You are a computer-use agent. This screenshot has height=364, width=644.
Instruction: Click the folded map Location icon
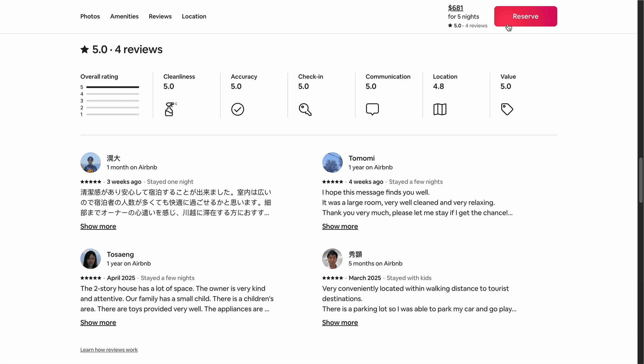pyautogui.click(x=440, y=109)
